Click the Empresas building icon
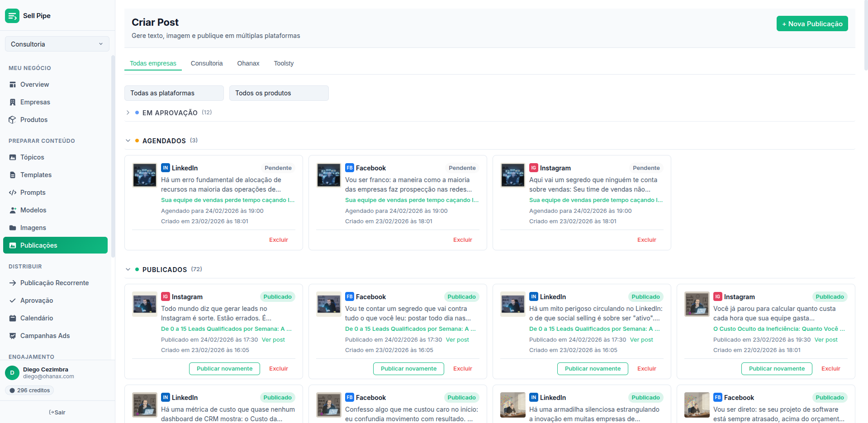This screenshot has width=868, height=423. click(x=13, y=102)
